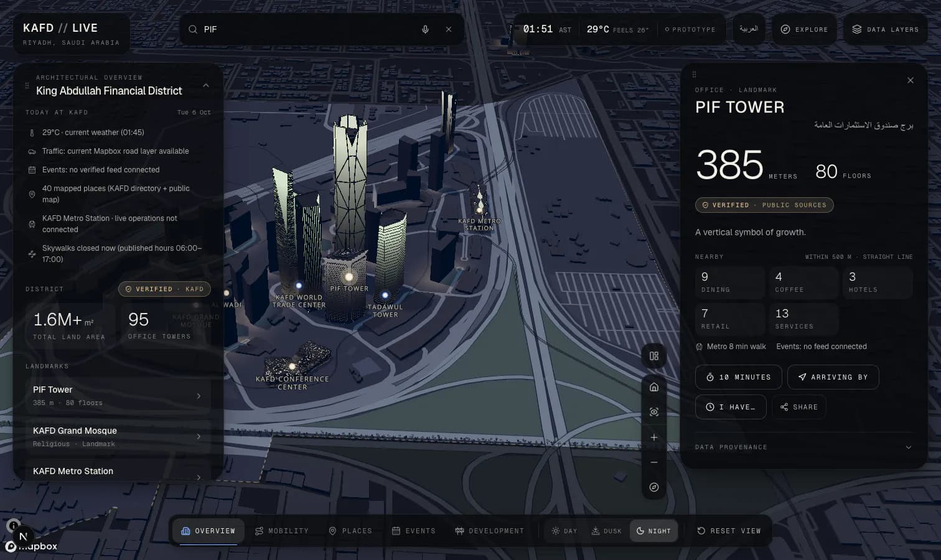Clear the PIF search text

pos(449,29)
